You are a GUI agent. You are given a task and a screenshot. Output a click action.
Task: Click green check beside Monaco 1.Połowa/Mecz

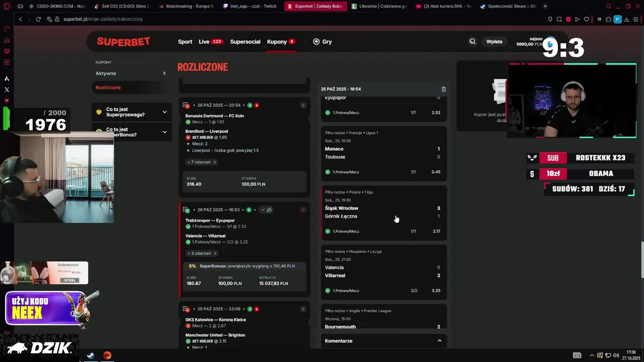coord(328,172)
